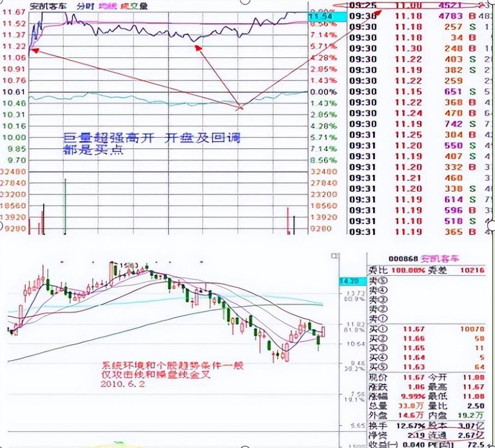Image resolution: width=495 pixels, height=448 pixels.
Task: Select the 买③ bid row at 11.65
Action: coord(426,348)
